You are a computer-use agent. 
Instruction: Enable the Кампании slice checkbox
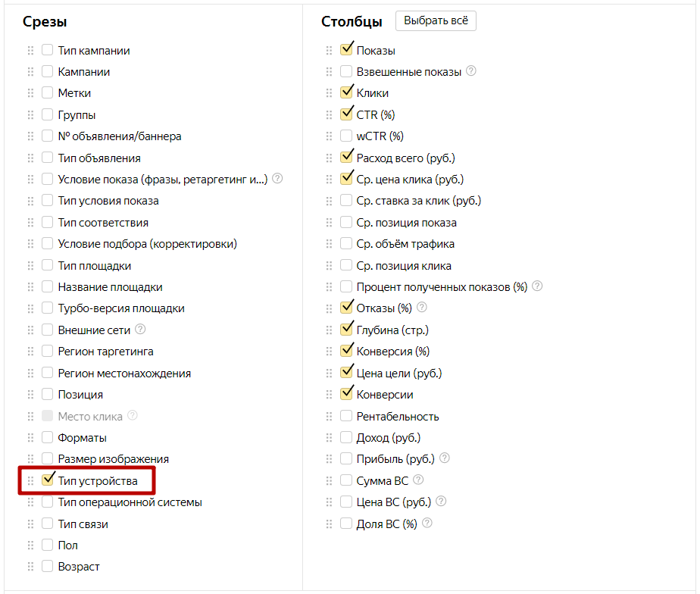(x=48, y=72)
